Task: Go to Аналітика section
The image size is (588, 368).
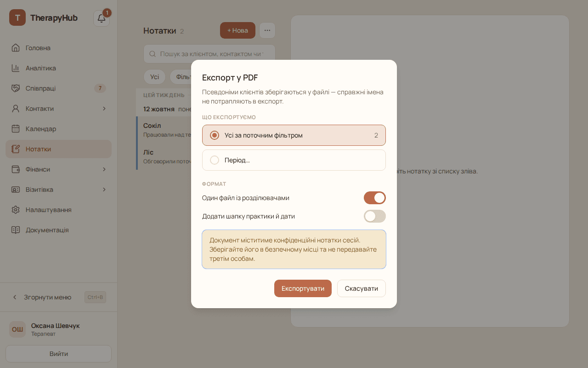Action: pos(59,68)
